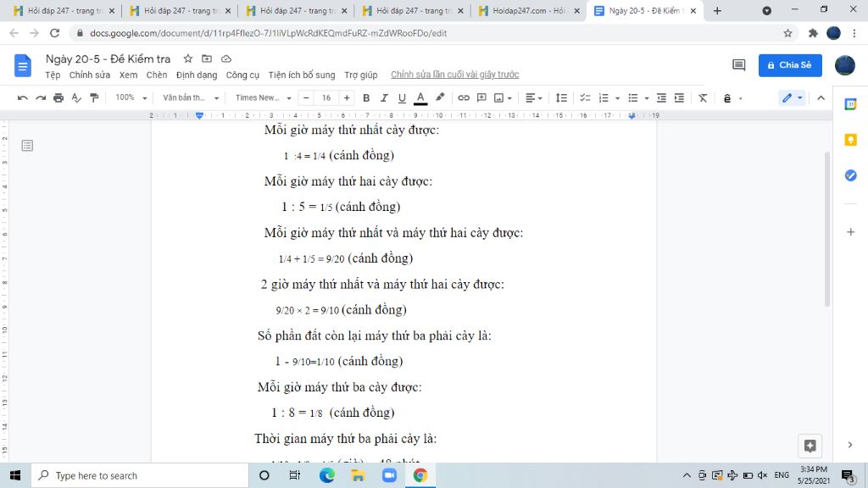Toggle Bold formatting
This screenshot has width=868, height=488.
click(366, 98)
